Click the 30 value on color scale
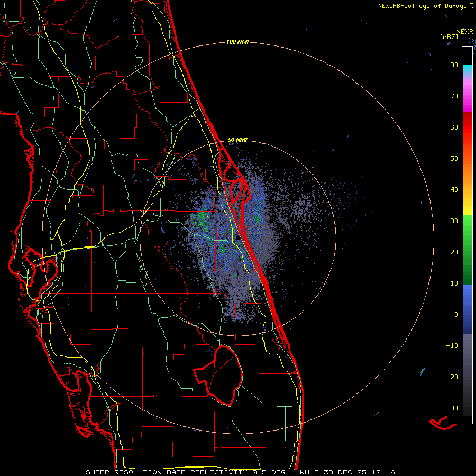 point(454,221)
